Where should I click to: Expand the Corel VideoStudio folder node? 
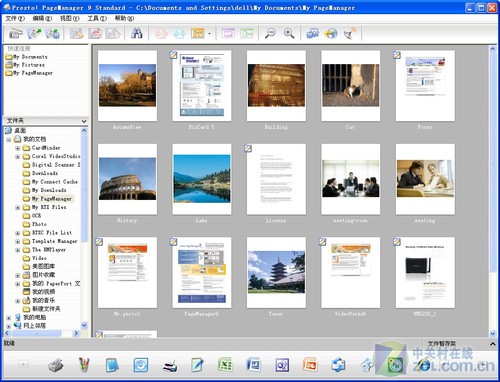(18, 156)
